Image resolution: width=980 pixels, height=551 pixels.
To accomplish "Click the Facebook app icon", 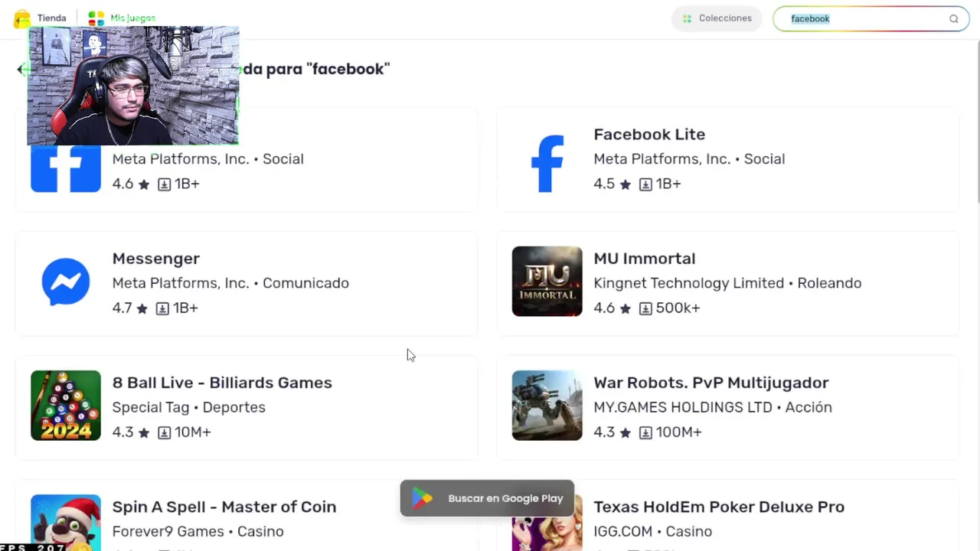I will pyautogui.click(x=66, y=168).
